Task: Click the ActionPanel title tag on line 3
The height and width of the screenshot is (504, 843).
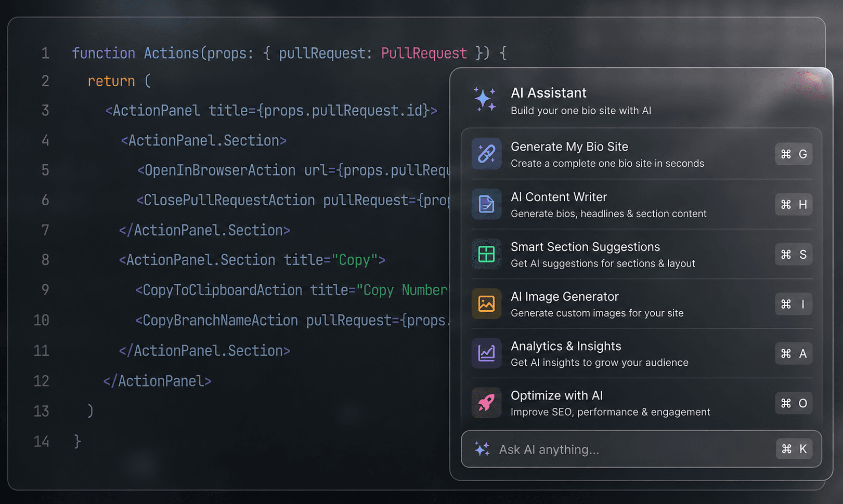Action: (271, 111)
